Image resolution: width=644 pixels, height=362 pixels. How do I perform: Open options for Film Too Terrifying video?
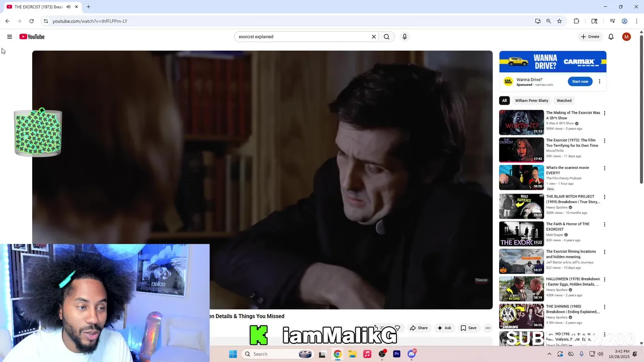coord(604,141)
